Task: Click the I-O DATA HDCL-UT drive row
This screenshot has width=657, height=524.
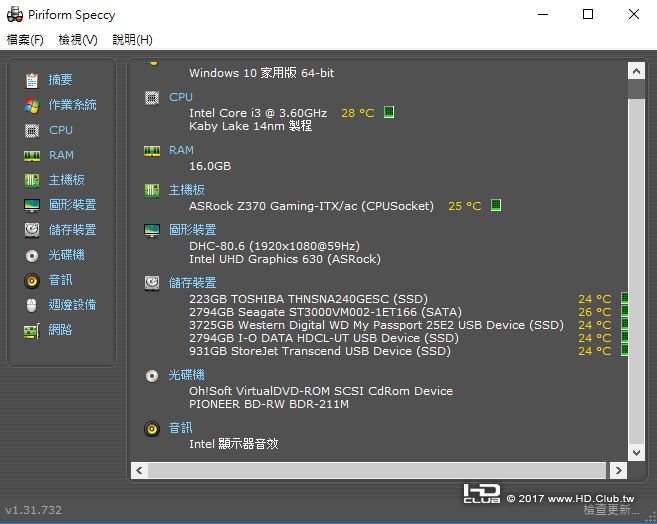Action: pos(323,338)
